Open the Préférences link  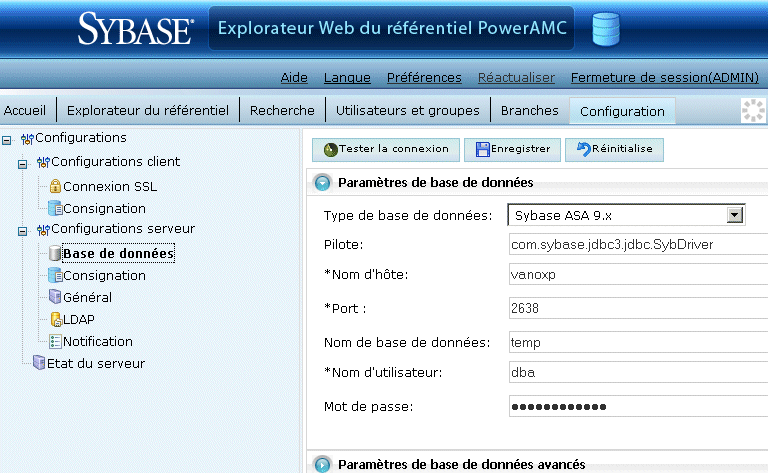tap(424, 77)
